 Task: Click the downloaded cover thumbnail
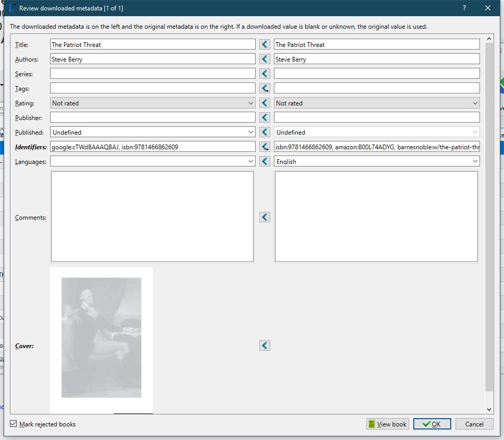coord(101,340)
